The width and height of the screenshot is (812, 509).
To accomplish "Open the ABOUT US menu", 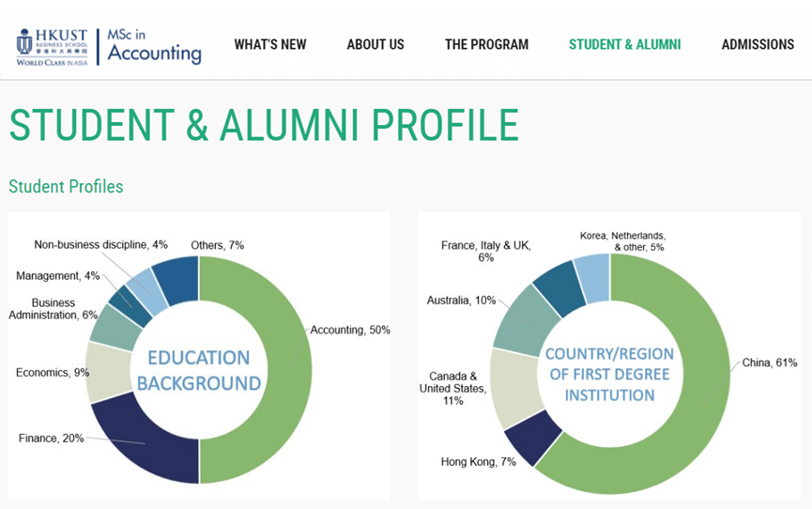I will [375, 44].
